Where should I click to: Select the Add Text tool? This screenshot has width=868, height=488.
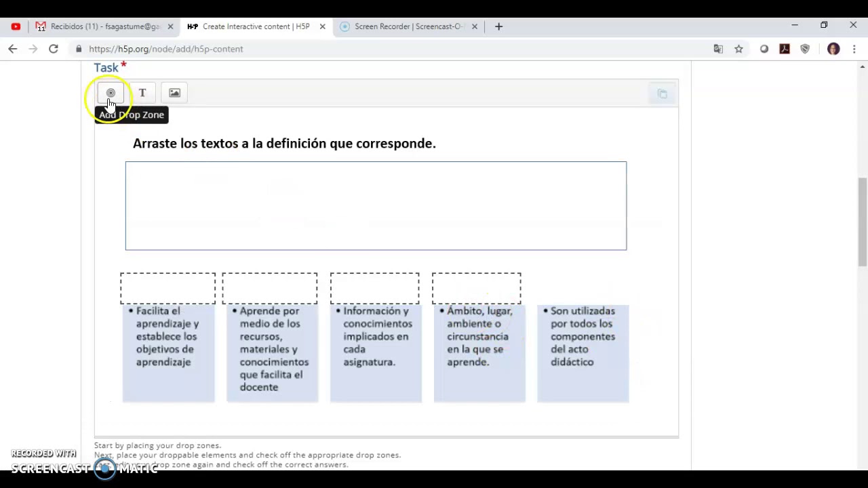[142, 93]
